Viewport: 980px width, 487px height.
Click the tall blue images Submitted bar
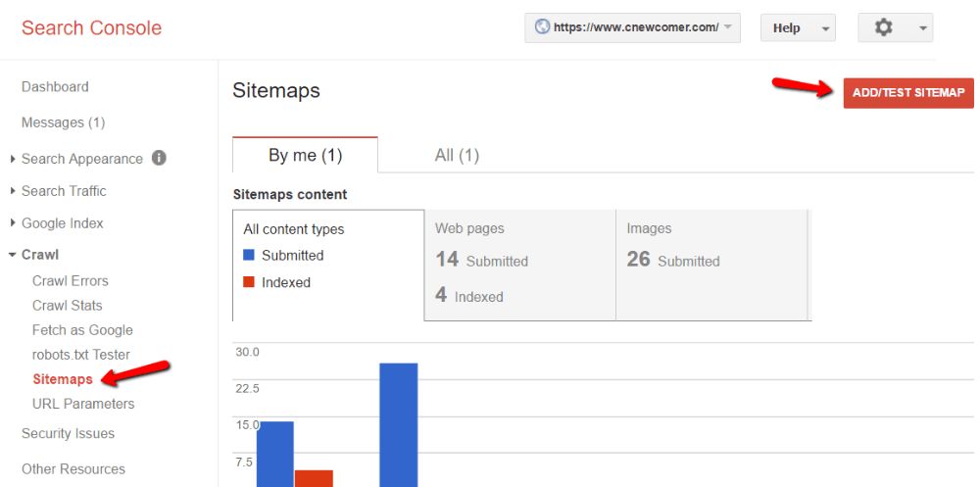[399, 425]
